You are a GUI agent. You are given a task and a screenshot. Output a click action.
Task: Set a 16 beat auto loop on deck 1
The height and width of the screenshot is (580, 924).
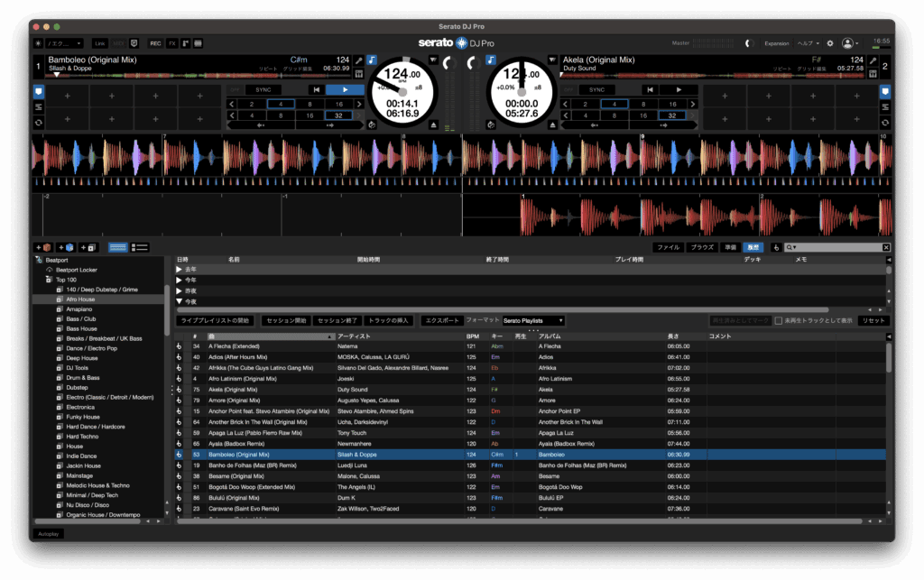point(339,105)
